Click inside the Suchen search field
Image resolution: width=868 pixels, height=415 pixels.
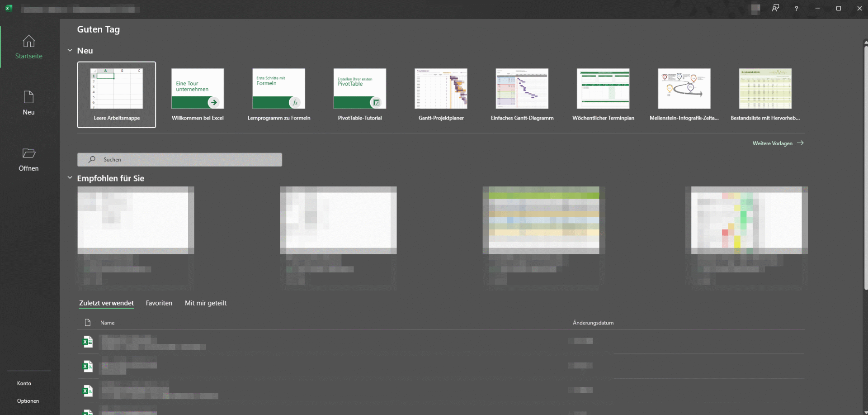point(181,159)
